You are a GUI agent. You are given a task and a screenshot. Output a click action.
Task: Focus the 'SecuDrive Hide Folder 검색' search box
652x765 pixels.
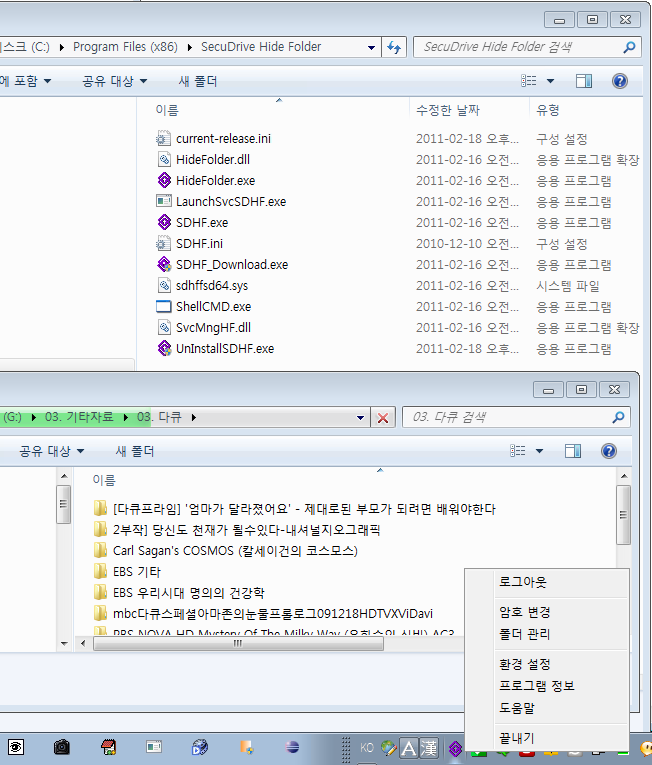click(x=521, y=47)
